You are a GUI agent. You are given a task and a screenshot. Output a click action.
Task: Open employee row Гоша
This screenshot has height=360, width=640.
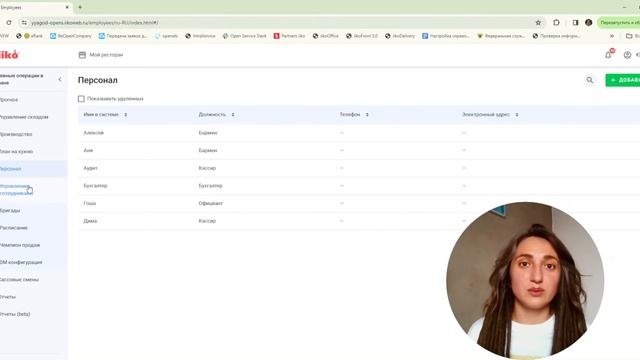pyautogui.click(x=359, y=203)
